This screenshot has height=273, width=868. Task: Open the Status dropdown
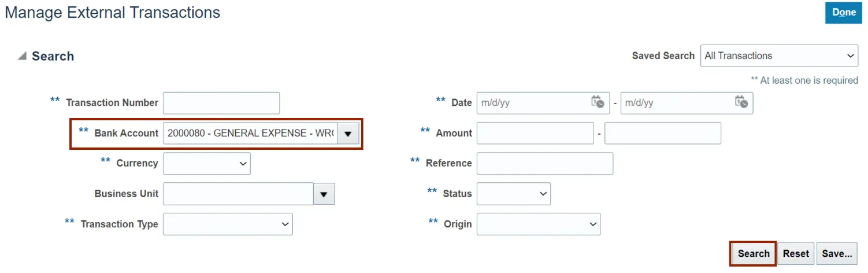[x=514, y=194]
